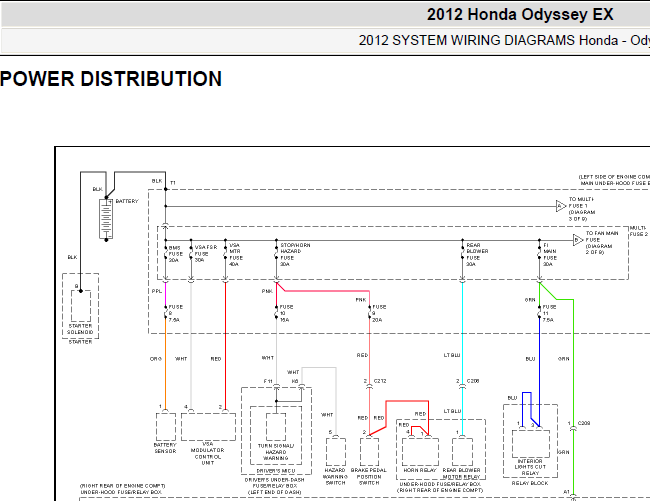Select the 'DRIVER'S MICU' label

click(x=276, y=471)
